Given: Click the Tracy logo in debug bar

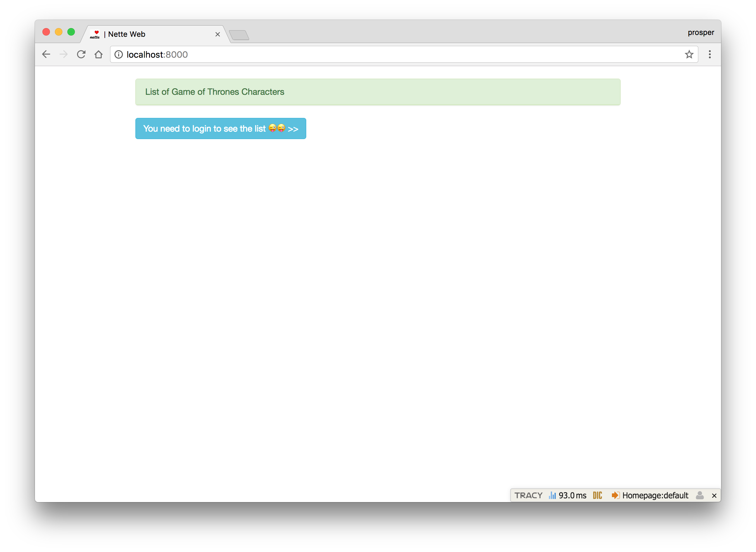Looking at the screenshot, I should click(528, 496).
